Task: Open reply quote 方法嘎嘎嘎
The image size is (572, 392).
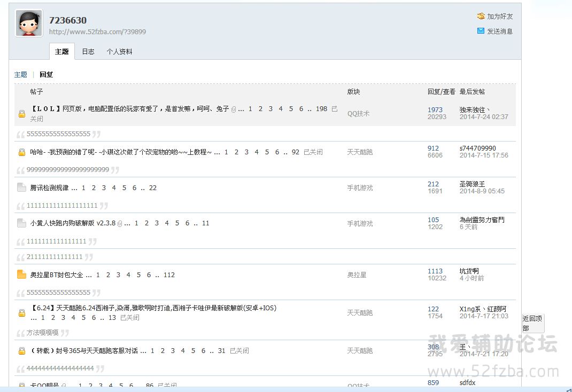Action: click(x=42, y=332)
